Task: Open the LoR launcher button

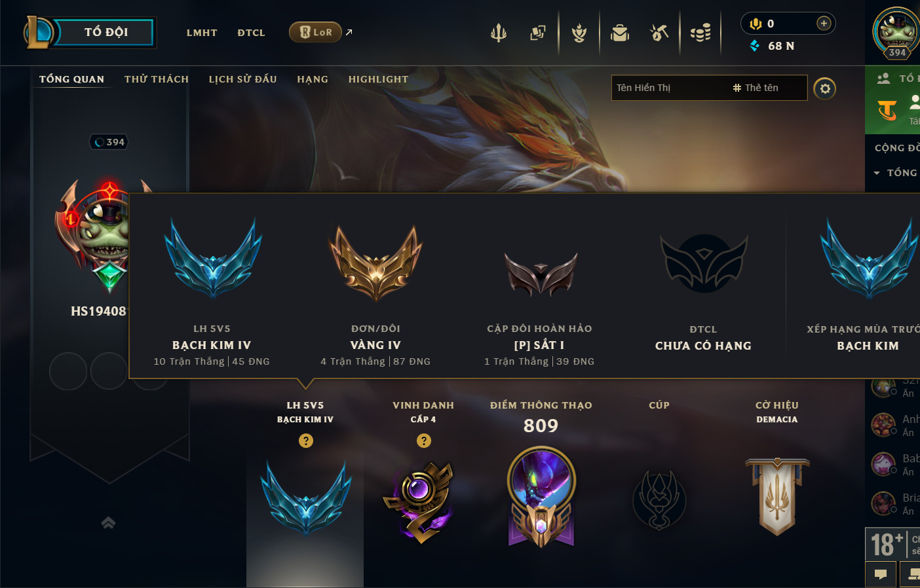Action: click(x=316, y=32)
